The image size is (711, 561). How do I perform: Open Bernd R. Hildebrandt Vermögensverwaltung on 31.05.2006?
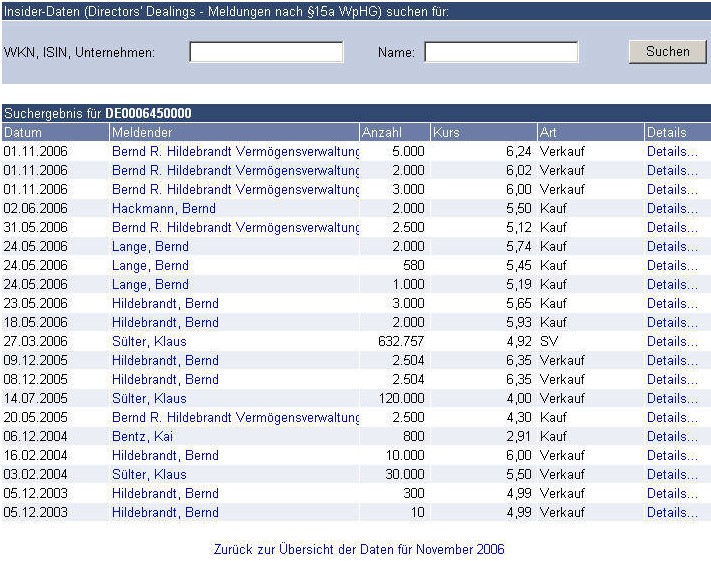pos(235,228)
